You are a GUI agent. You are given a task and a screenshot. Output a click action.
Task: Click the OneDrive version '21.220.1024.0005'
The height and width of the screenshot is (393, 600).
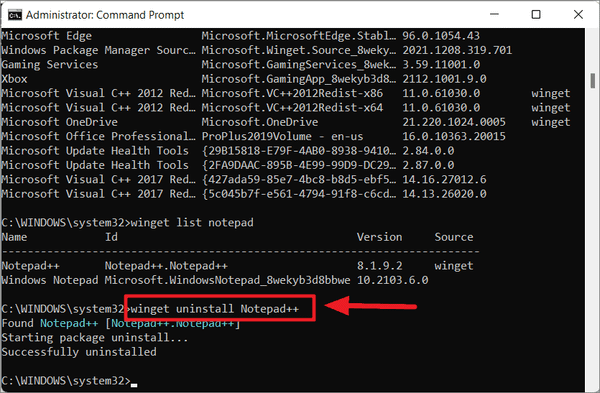coord(454,122)
